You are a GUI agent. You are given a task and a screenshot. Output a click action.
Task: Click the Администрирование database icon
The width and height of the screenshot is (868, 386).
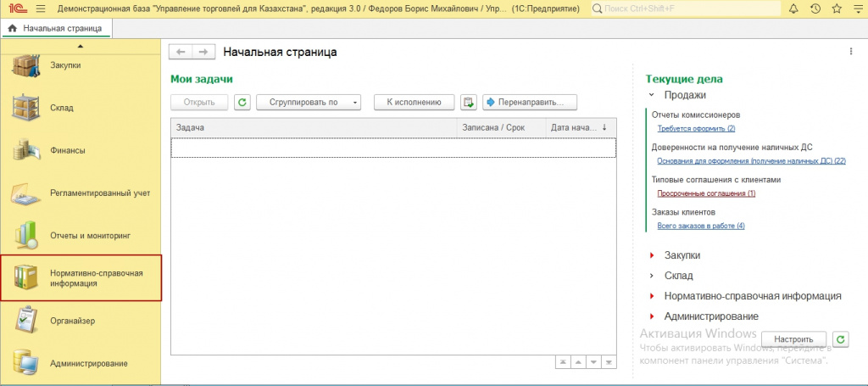pyautogui.click(x=25, y=363)
